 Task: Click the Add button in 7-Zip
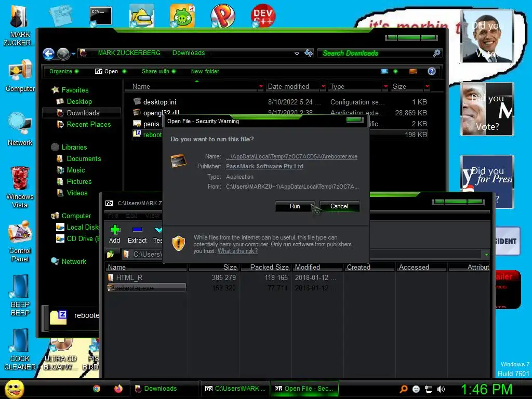coord(115,234)
